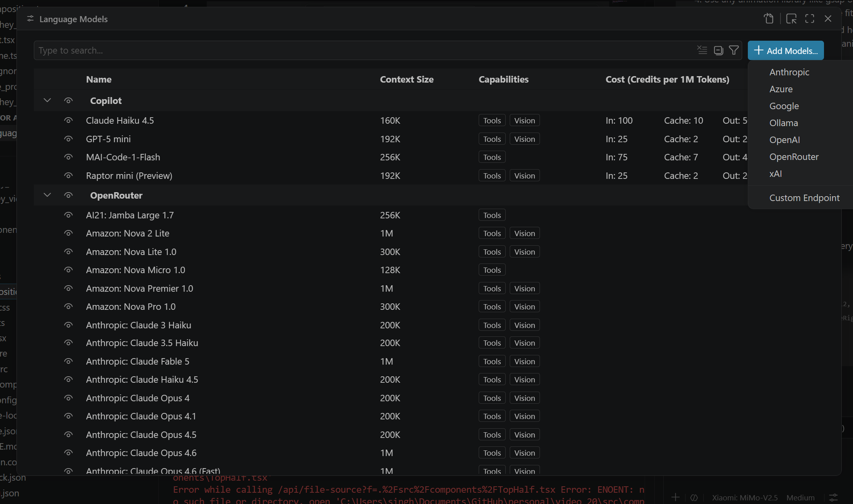Click the plus icon in bottom bar
Image resolution: width=853 pixels, height=504 pixels.
[676, 498]
